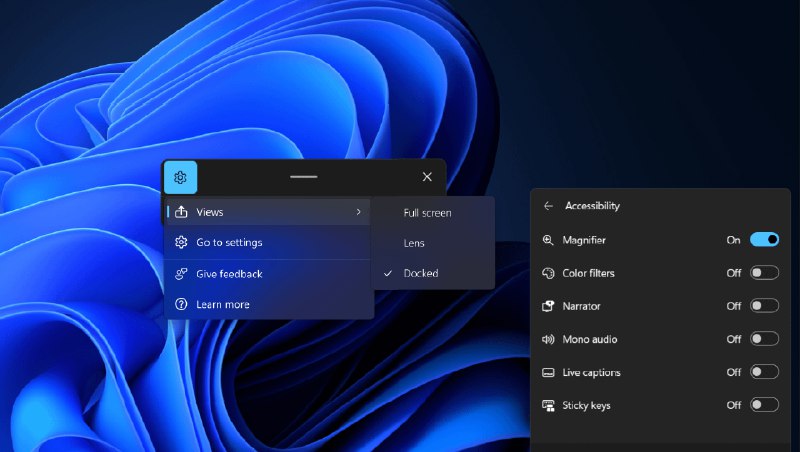
Task: Turn on the Narrator toggle
Action: click(x=764, y=306)
